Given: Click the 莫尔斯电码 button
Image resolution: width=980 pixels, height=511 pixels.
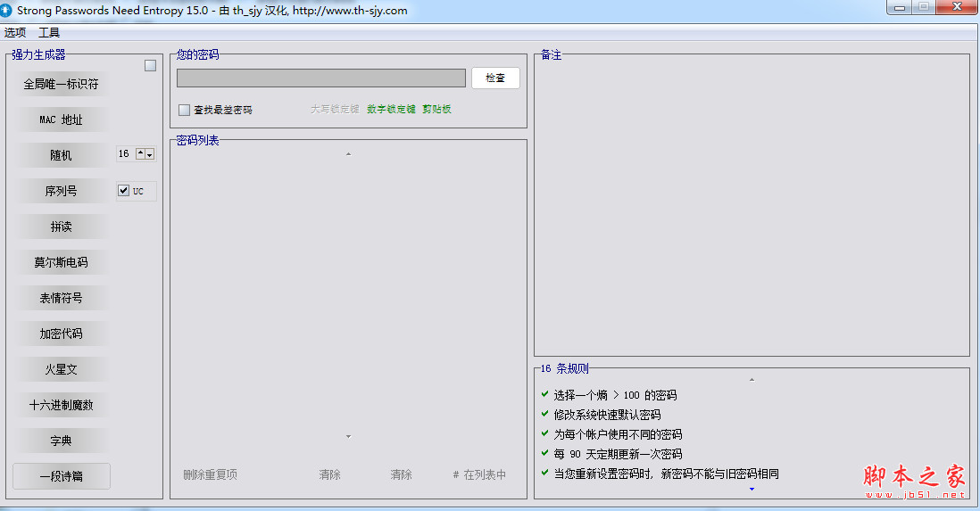Looking at the screenshot, I should [62, 262].
